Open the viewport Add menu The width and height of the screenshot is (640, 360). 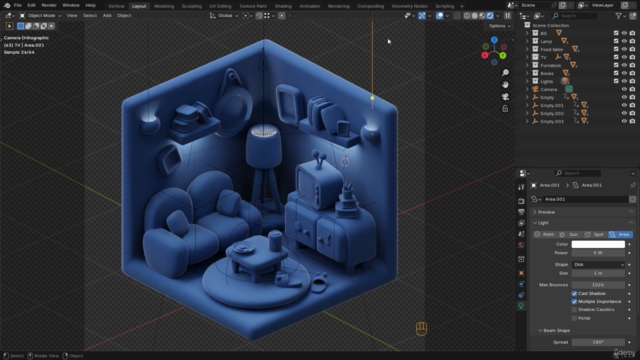click(107, 16)
